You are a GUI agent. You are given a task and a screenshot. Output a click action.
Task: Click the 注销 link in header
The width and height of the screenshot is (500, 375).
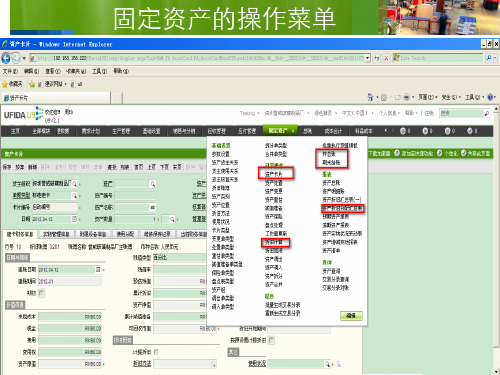429,113
